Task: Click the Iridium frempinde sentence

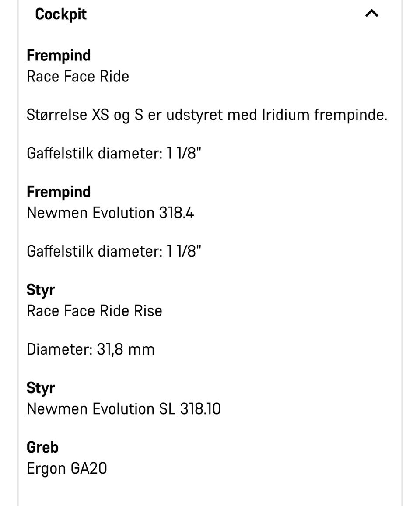Action: pyautogui.click(x=207, y=115)
